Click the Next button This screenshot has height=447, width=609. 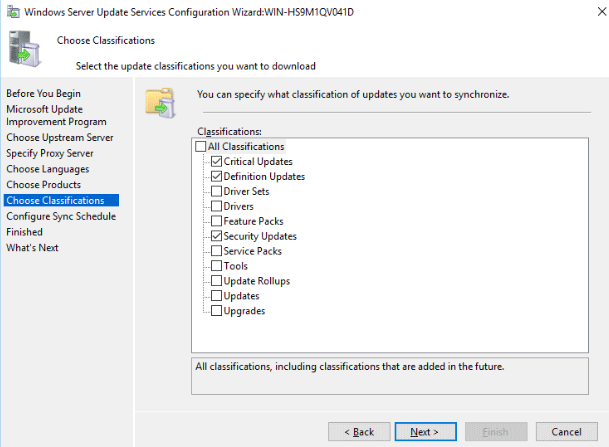point(426,432)
